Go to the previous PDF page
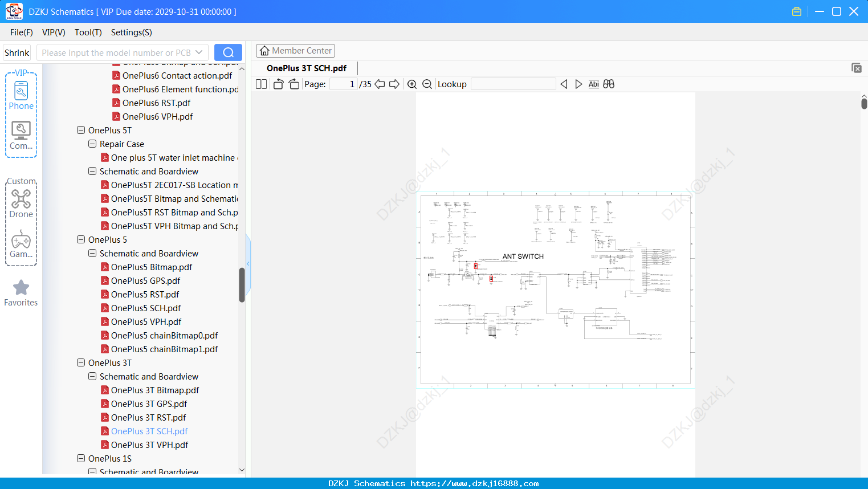 click(x=380, y=84)
